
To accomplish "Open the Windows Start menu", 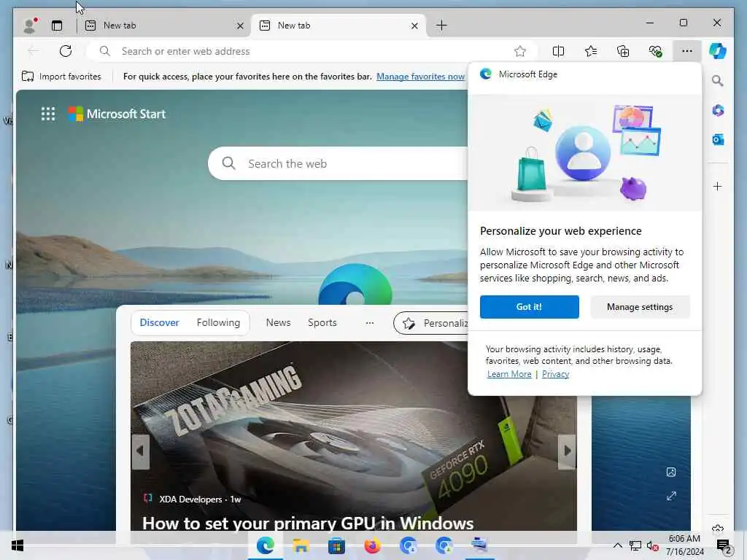I will coord(18,545).
